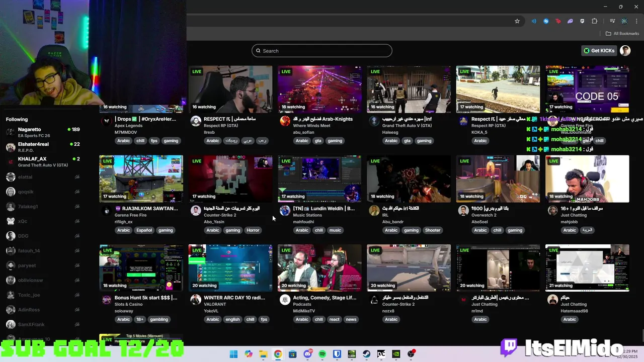
Task: Click the offline icon beside paryeet
Action: click(x=77, y=265)
